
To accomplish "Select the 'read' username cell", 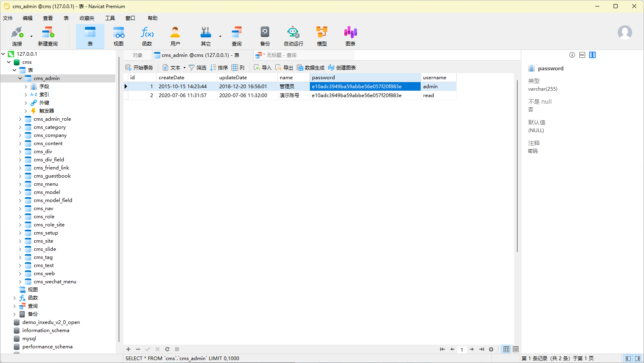I will point(439,95).
